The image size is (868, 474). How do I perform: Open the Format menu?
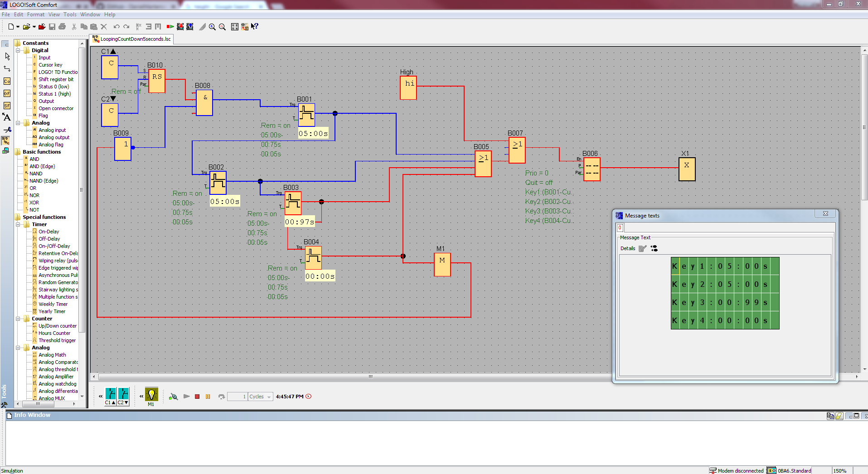click(x=36, y=15)
